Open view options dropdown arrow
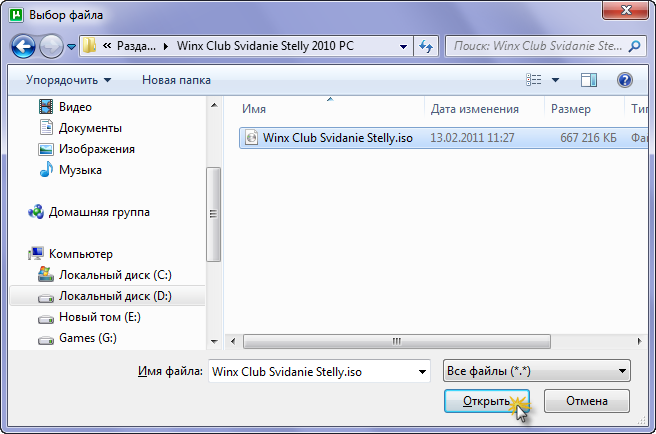 pos(555,80)
